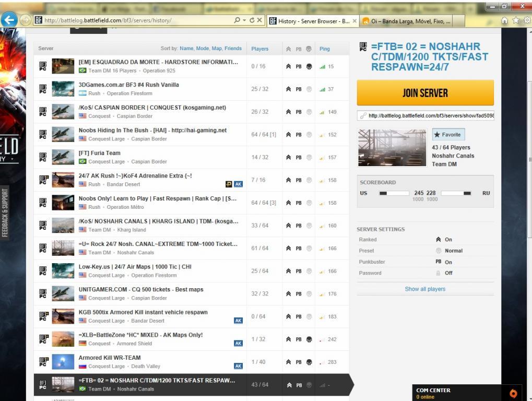Select 24/7 AK Rush KoF4 Adrenaline server
Screen dimensions: 532x401
192,180
